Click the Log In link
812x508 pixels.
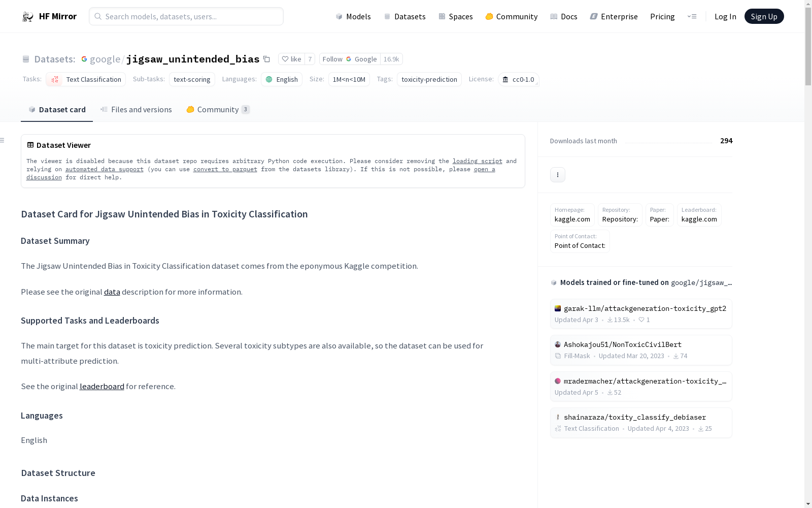click(x=725, y=17)
